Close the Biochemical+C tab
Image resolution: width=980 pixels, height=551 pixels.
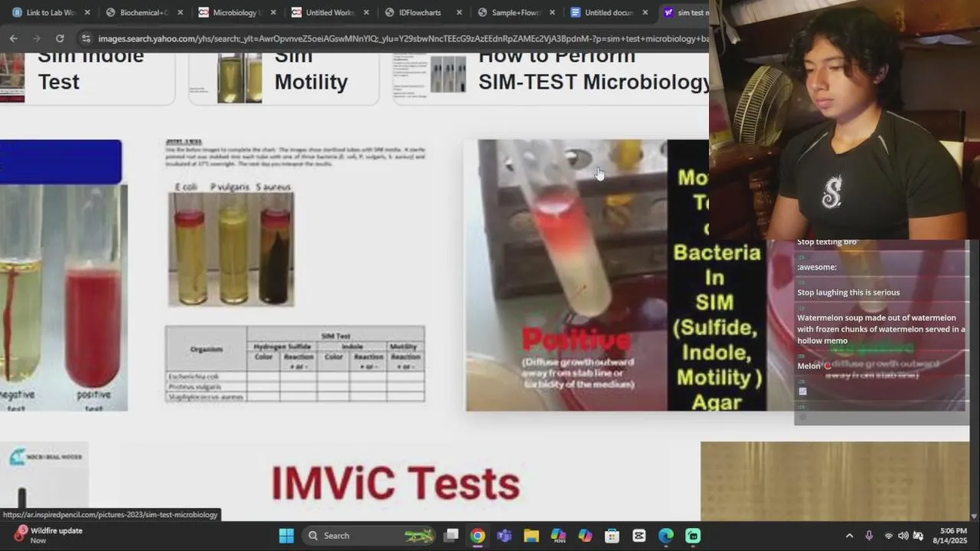[181, 12]
